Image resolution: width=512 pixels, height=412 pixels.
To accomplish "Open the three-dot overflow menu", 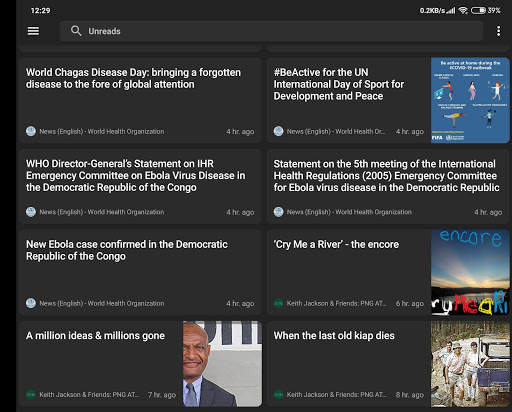I will click(x=498, y=31).
